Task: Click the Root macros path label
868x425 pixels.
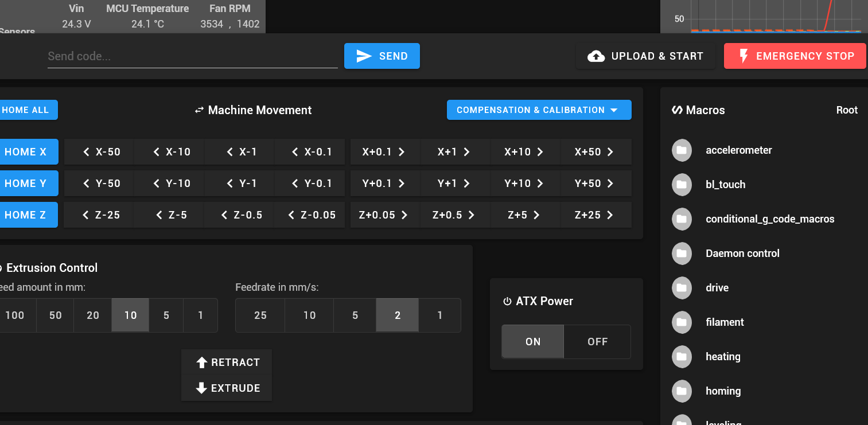Action: (x=847, y=110)
